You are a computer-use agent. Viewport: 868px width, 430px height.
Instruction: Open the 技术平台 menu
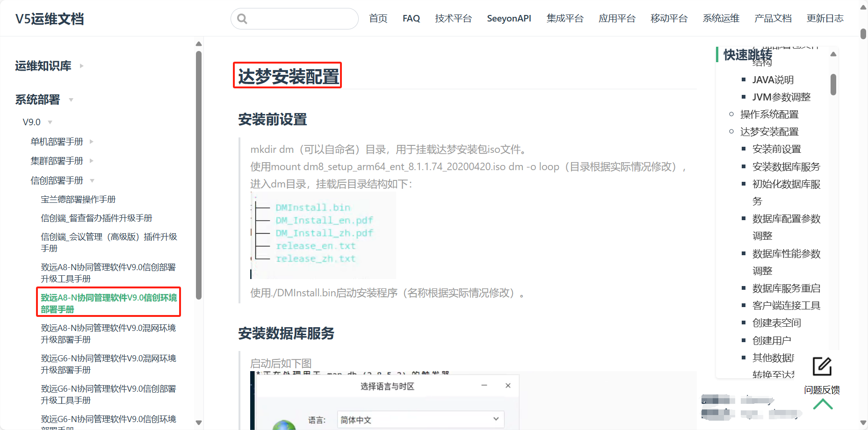coord(453,19)
